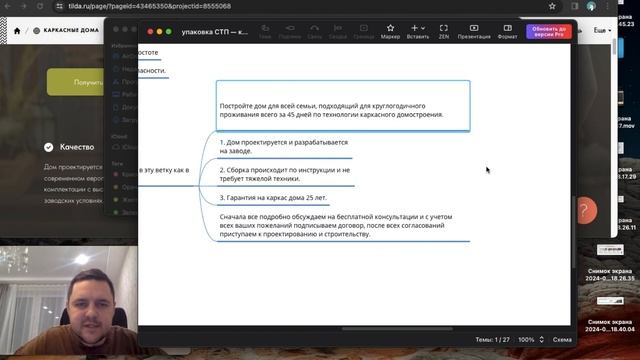Open the browser side panel icon
Image resolution: width=640 pixels, height=360 pixels.
point(575,6)
